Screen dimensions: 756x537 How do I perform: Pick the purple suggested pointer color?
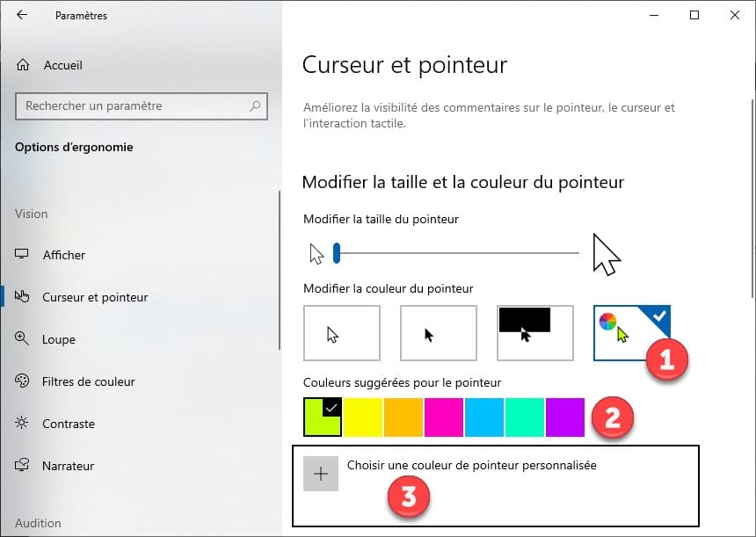(x=565, y=417)
